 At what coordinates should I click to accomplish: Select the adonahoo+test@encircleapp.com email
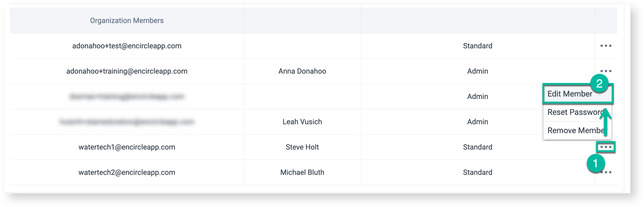point(127,46)
